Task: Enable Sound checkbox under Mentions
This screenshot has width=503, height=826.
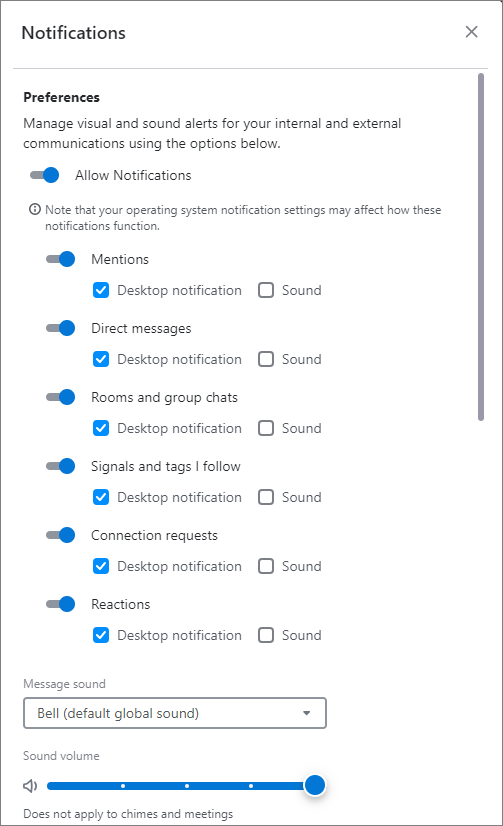Action: click(266, 290)
